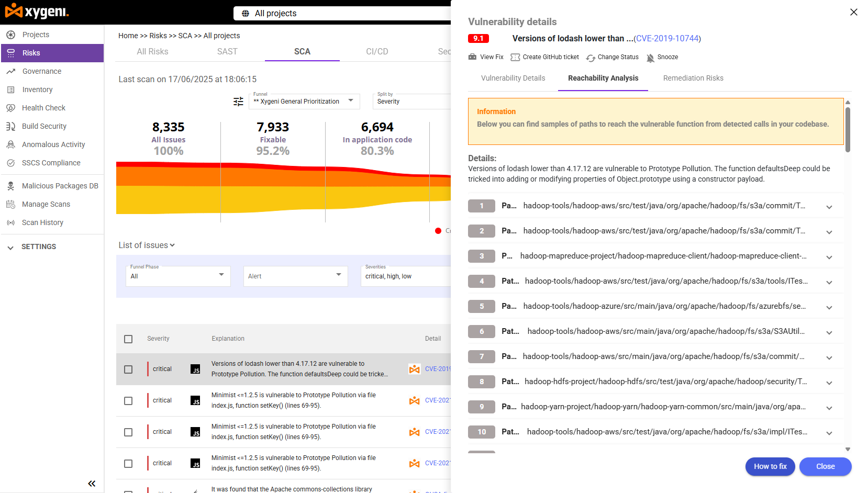The height and width of the screenshot is (493, 868).
Task: Collapse the sidebar with double-chevron icon
Action: point(92,484)
